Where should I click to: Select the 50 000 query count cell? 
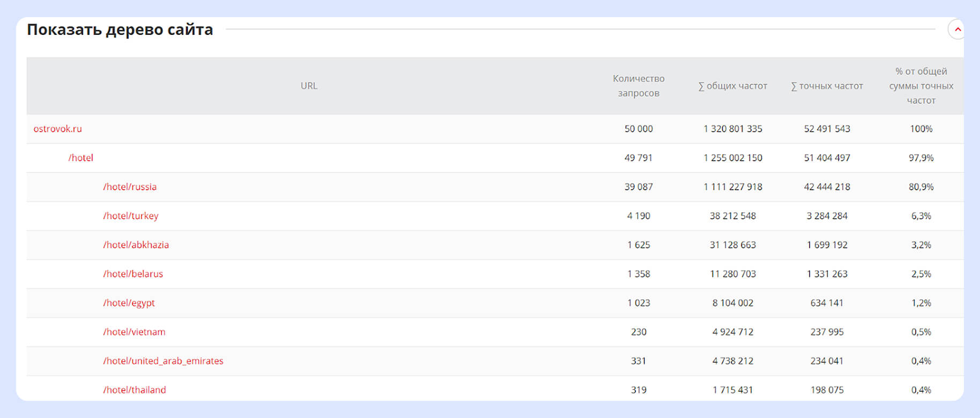coord(639,129)
